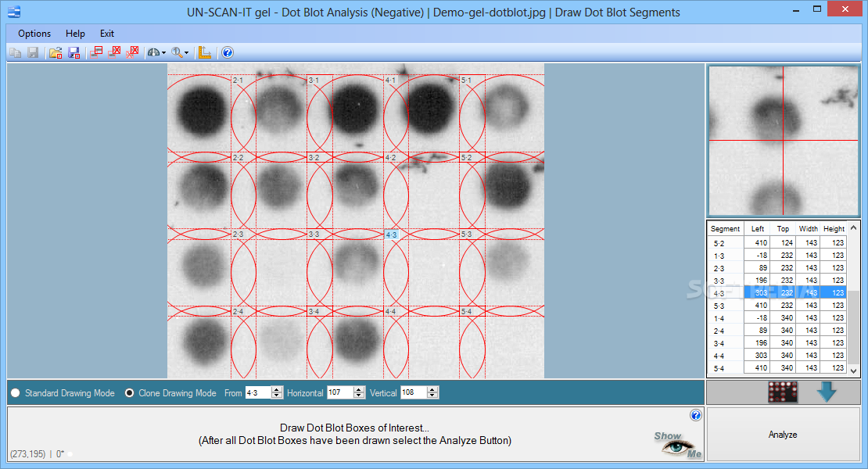Click segment table scroll up arrow

tap(854, 227)
